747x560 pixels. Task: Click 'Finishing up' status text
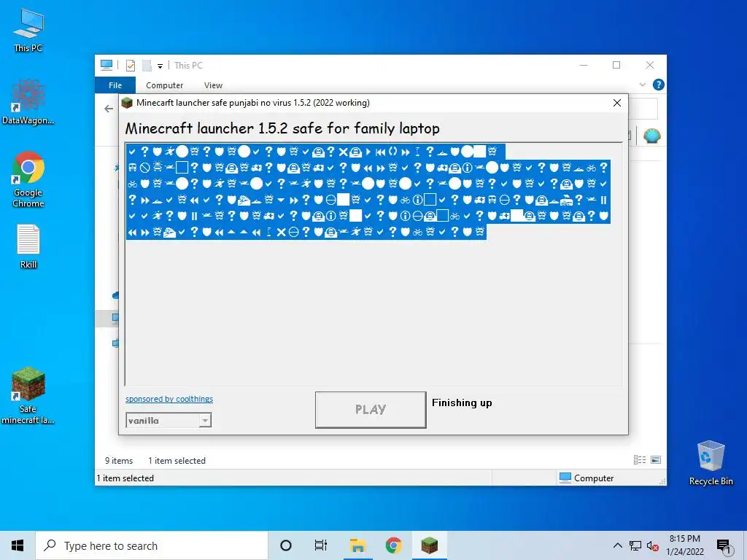462,402
